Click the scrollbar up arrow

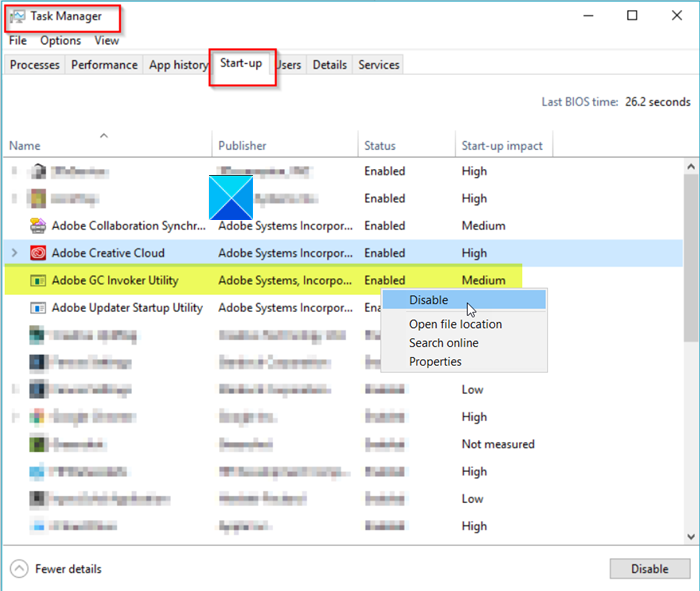click(x=691, y=167)
